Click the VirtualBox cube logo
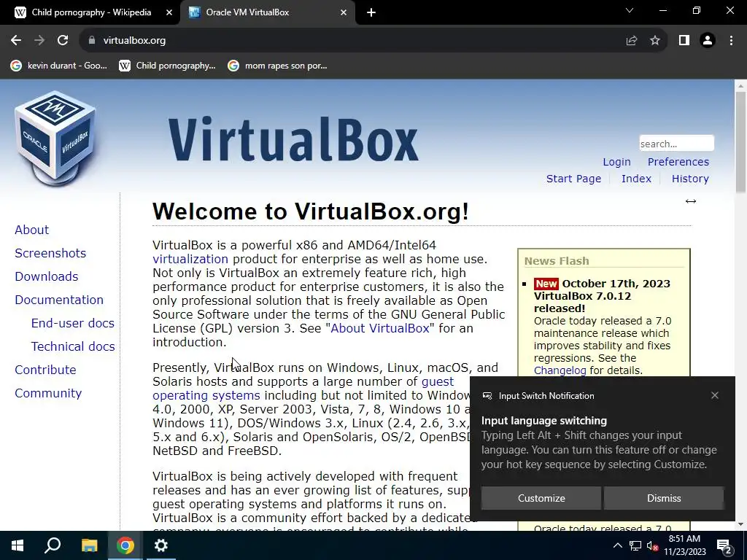This screenshot has height=560, width=747. click(x=55, y=138)
